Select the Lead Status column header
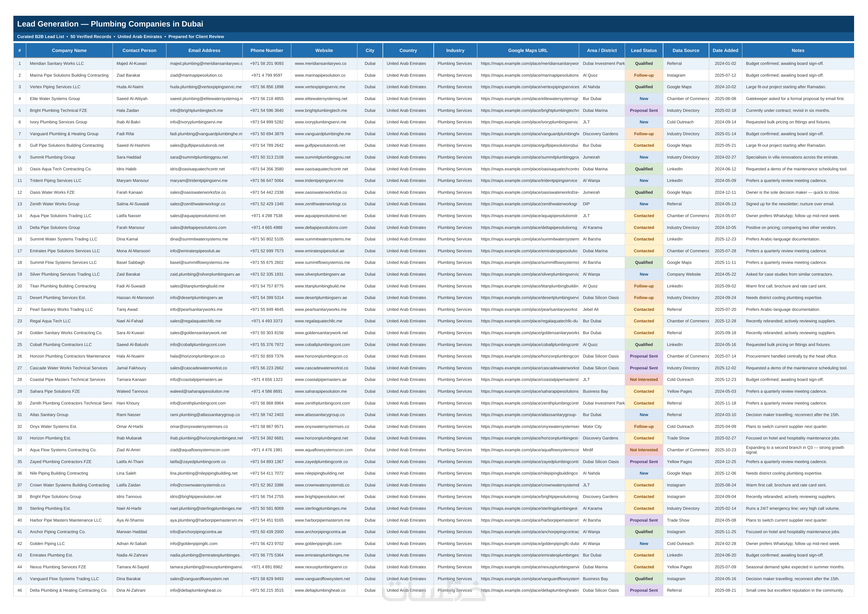Image resolution: width=868 pixels, height=614 pixels. pyautogui.click(x=643, y=50)
